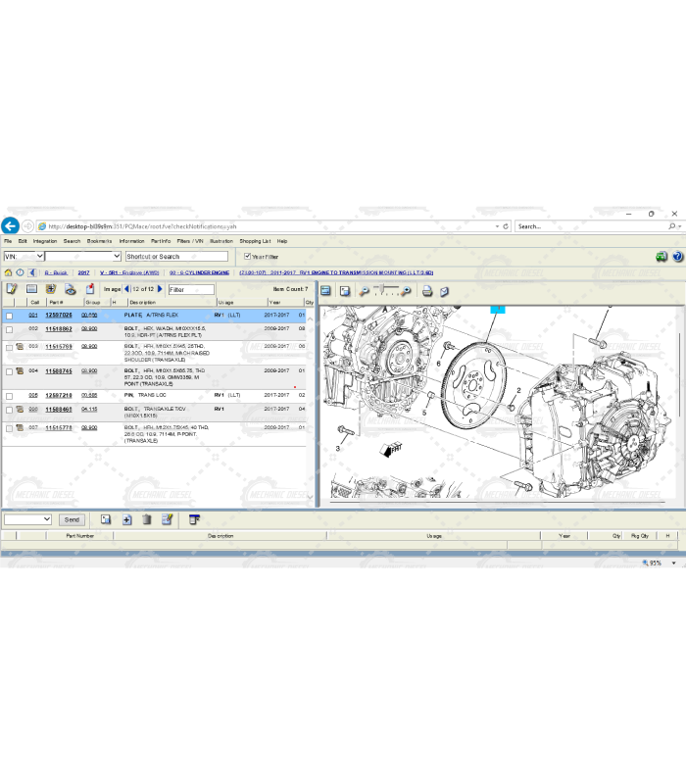Select checkbox for PIN, TRANS LOC row
The width and height of the screenshot is (686, 784).
click(x=10, y=396)
